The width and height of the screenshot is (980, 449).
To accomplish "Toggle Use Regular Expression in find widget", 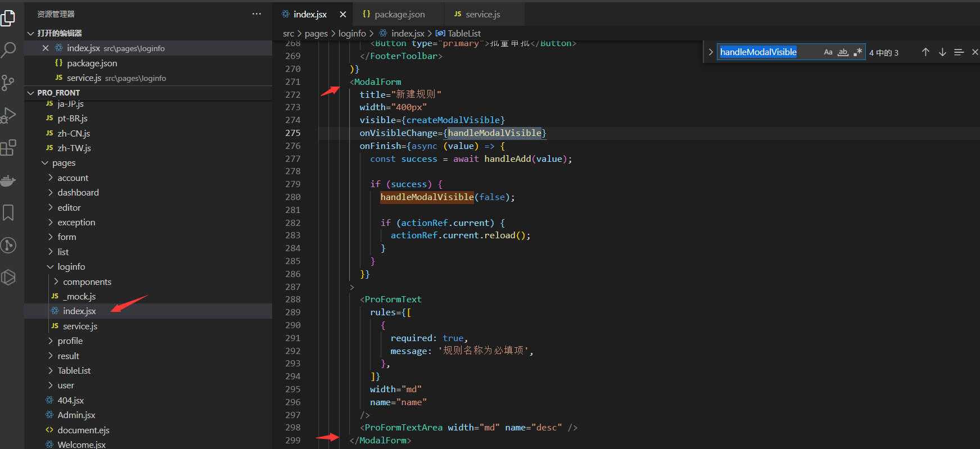I will tap(857, 52).
